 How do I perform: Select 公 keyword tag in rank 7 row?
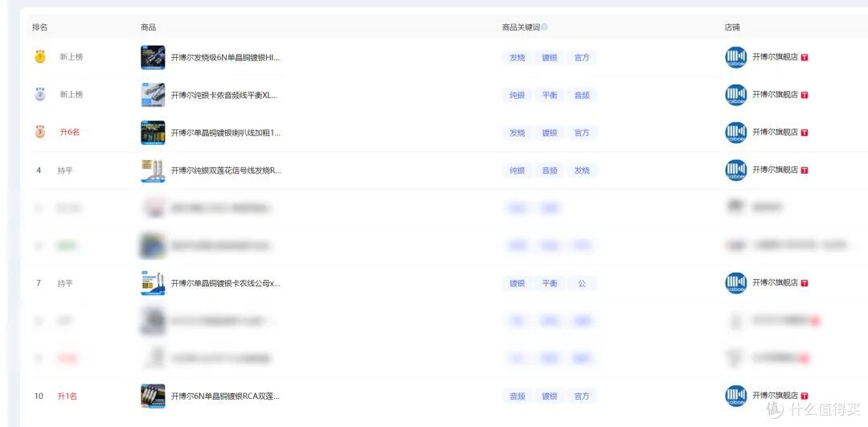tap(582, 284)
